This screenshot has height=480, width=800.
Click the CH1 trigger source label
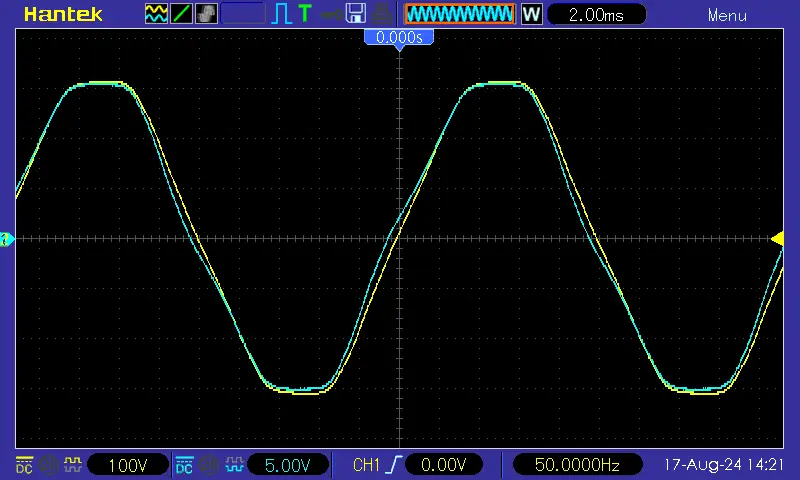click(366, 465)
